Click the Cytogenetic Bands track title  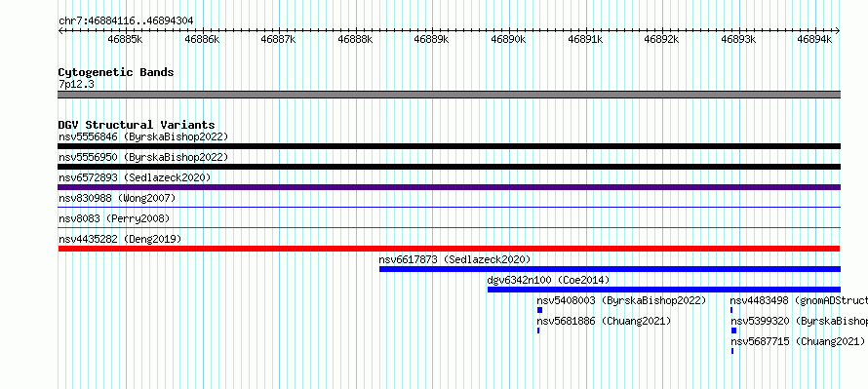click(x=116, y=72)
